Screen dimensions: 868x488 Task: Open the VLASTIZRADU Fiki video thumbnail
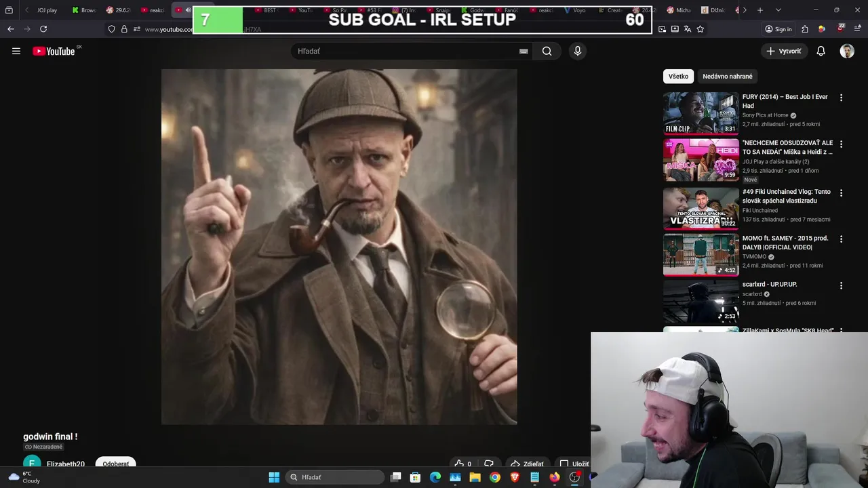tap(701, 209)
